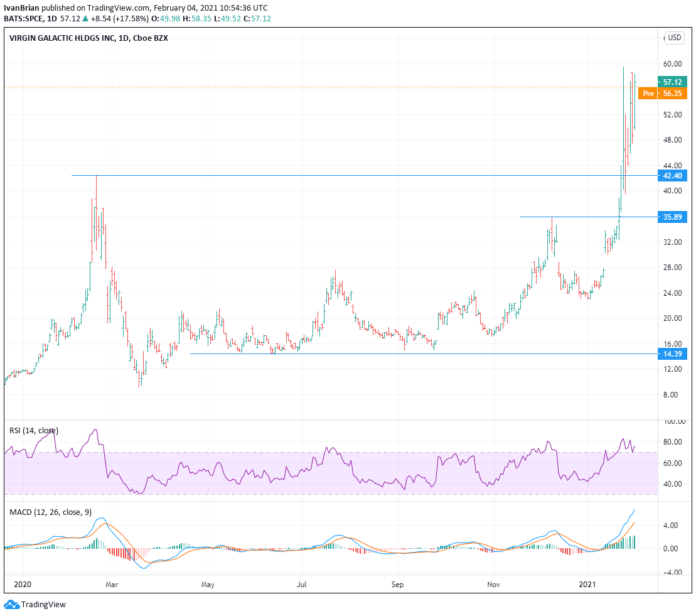
Task: Click the IvanBrian author link
Action: 21,9
